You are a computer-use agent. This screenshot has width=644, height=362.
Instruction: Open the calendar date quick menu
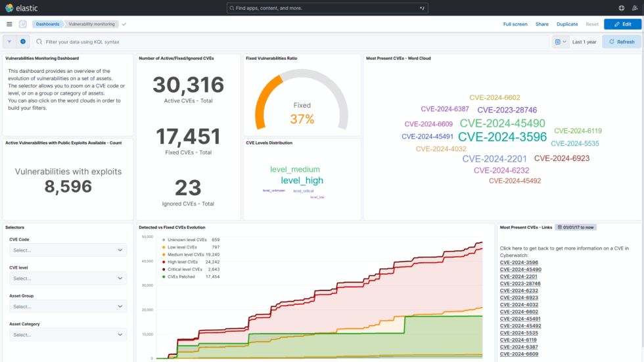click(x=560, y=42)
